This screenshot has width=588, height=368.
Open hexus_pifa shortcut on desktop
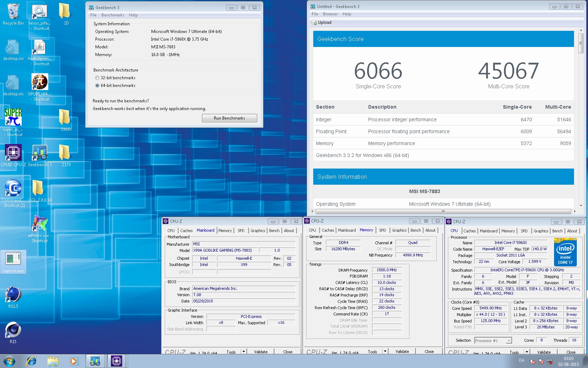coord(40,16)
